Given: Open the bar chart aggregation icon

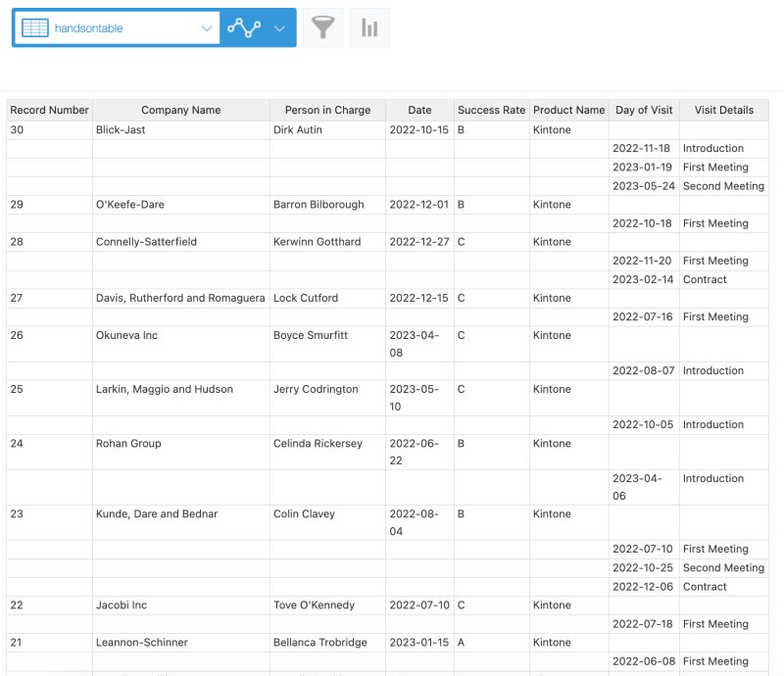Looking at the screenshot, I should pyautogui.click(x=369, y=27).
